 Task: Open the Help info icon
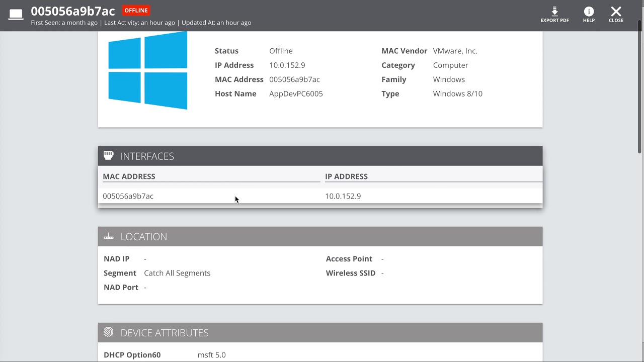(x=589, y=12)
